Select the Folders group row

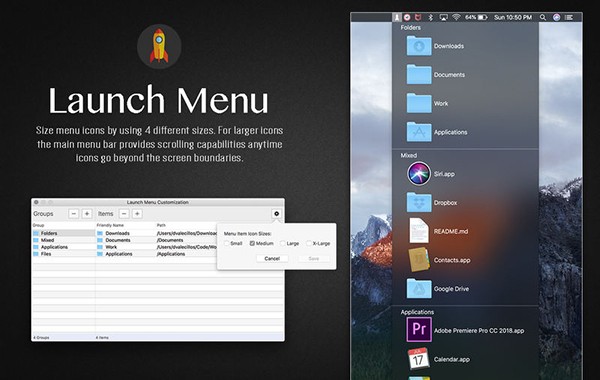[x=64, y=233]
